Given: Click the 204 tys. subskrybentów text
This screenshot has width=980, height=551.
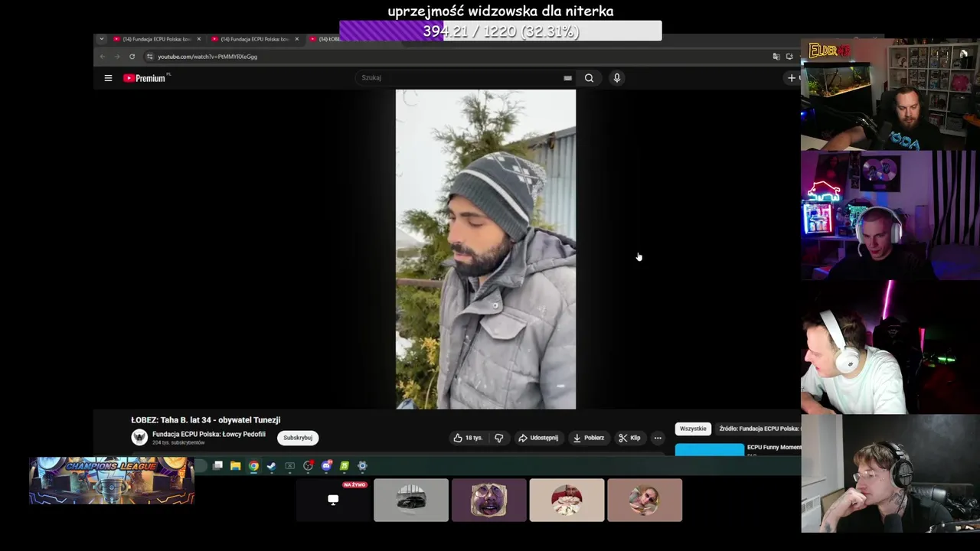Looking at the screenshot, I should click(178, 443).
